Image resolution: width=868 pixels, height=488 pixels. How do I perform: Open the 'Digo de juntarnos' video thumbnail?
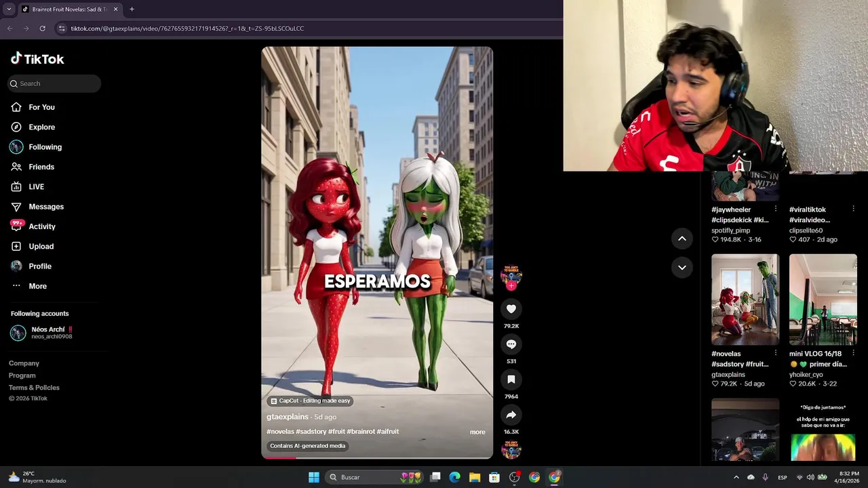point(823,430)
